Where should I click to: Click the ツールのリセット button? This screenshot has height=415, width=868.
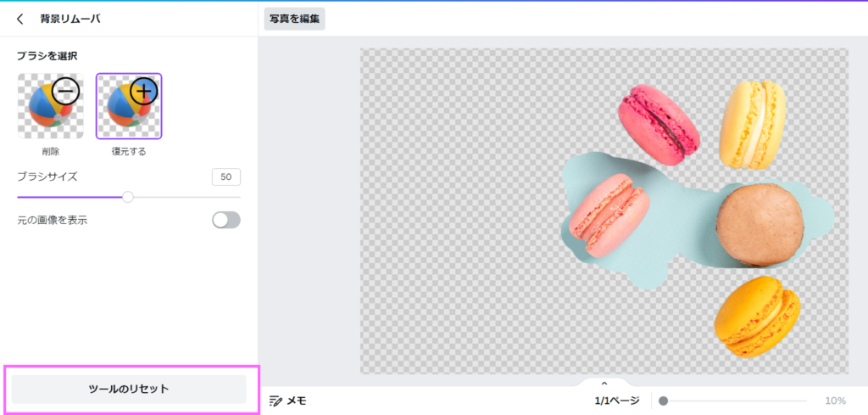(129, 390)
